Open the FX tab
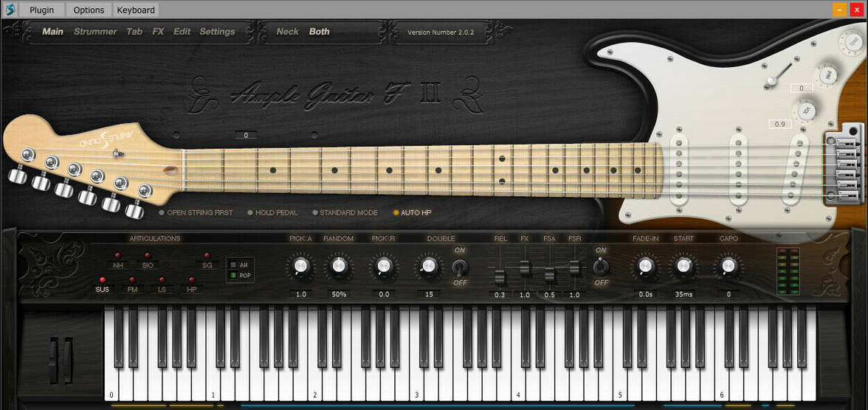This screenshot has height=410, width=868. (x=158, y=32)
